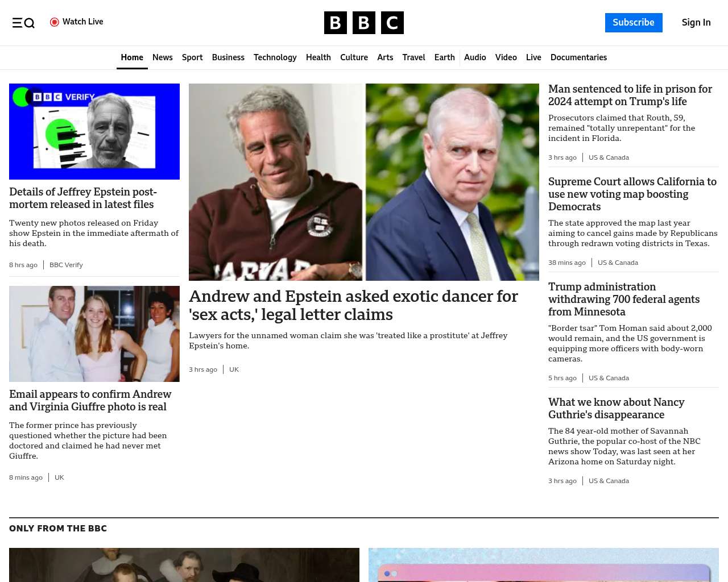This screenshot has height=582, width=728.
Task: Click the BBC Verify category tag
Action: (66, 265)
